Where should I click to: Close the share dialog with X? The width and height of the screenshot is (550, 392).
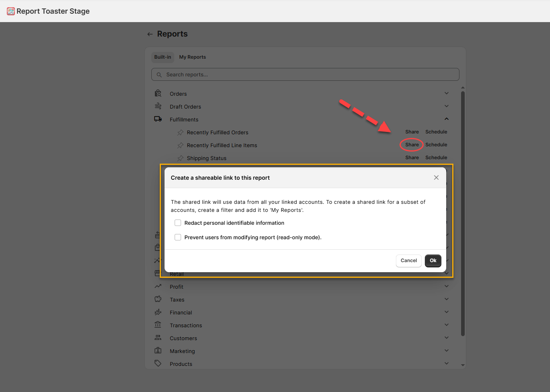pos(436,178)
